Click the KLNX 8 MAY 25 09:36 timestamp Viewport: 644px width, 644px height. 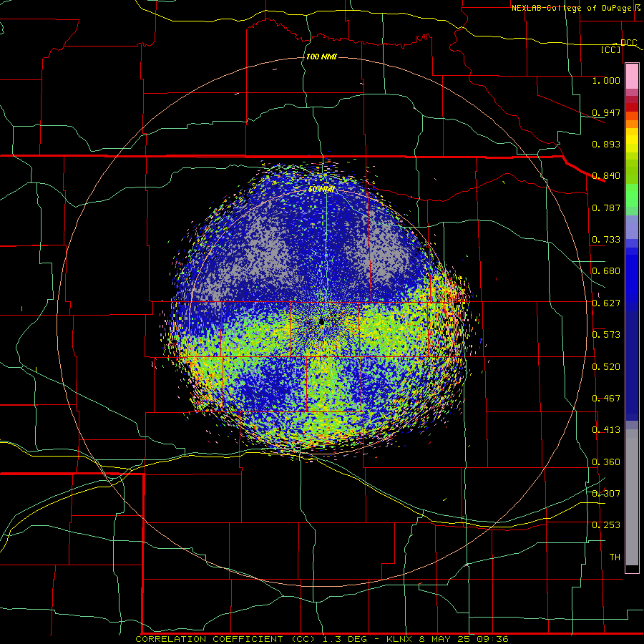pyautogui.click(x=447, y=639)
